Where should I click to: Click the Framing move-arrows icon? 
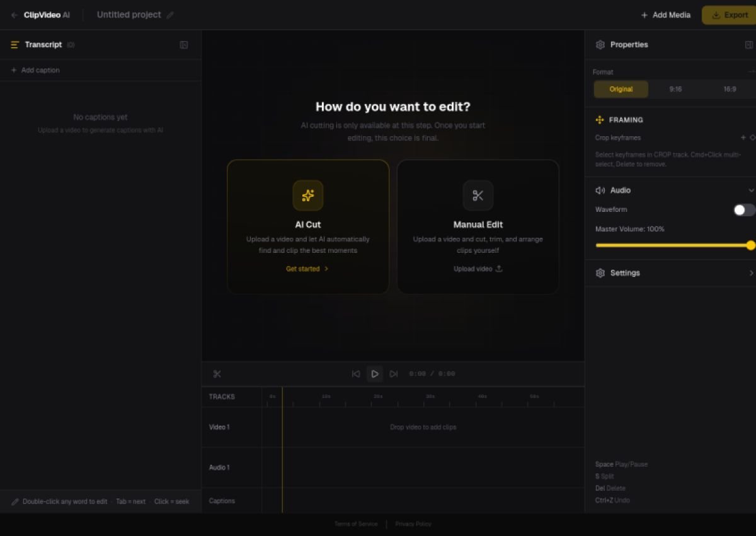[600, 120]
